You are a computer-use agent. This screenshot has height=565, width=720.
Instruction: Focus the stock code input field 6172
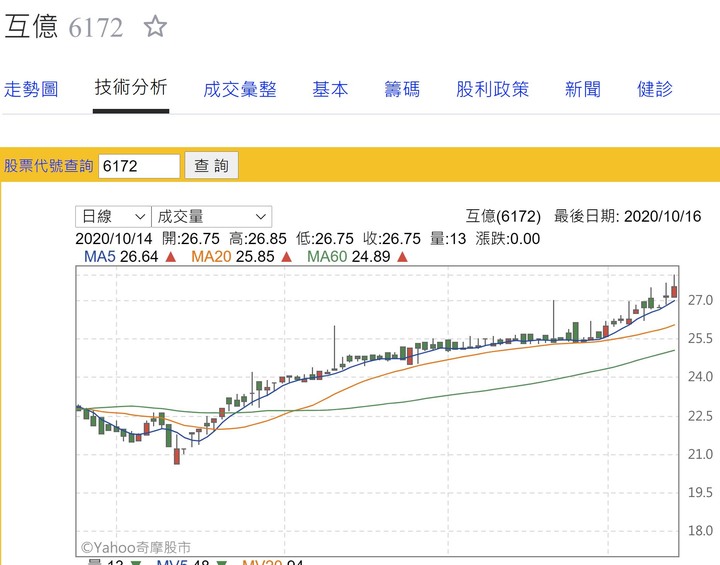[139, 166]
